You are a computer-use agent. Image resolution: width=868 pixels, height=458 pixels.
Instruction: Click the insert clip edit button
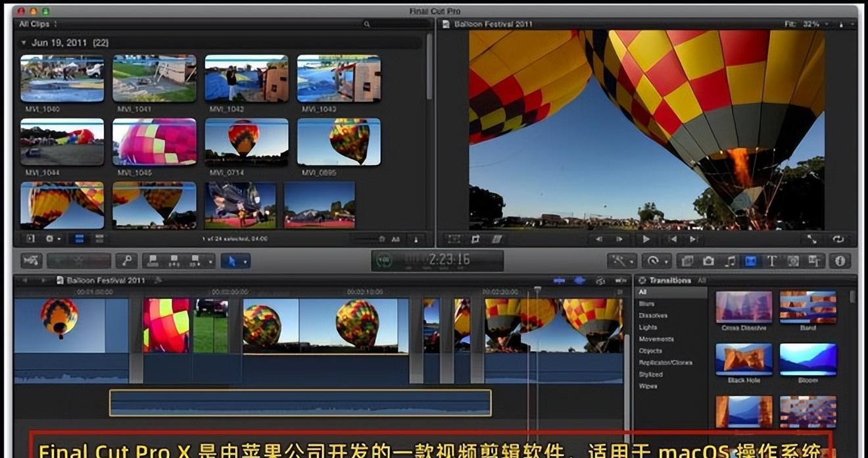point(174,261)
